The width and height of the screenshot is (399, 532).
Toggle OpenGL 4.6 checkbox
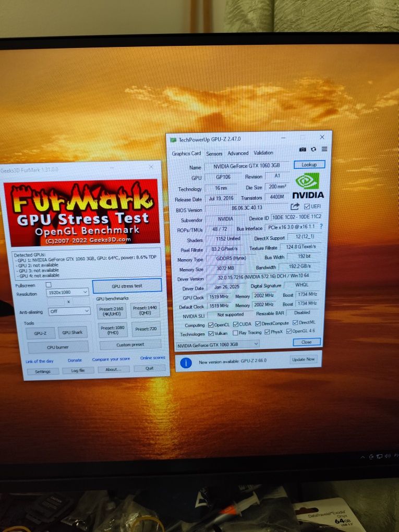289,332
